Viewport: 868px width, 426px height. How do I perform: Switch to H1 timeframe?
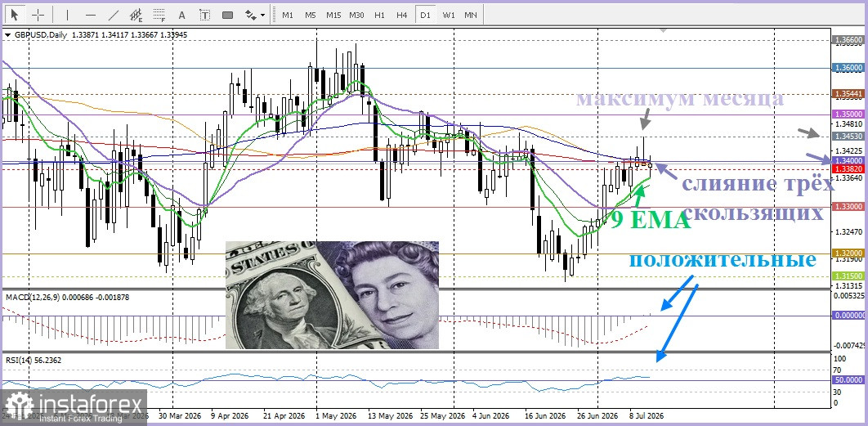coord(379,15)
